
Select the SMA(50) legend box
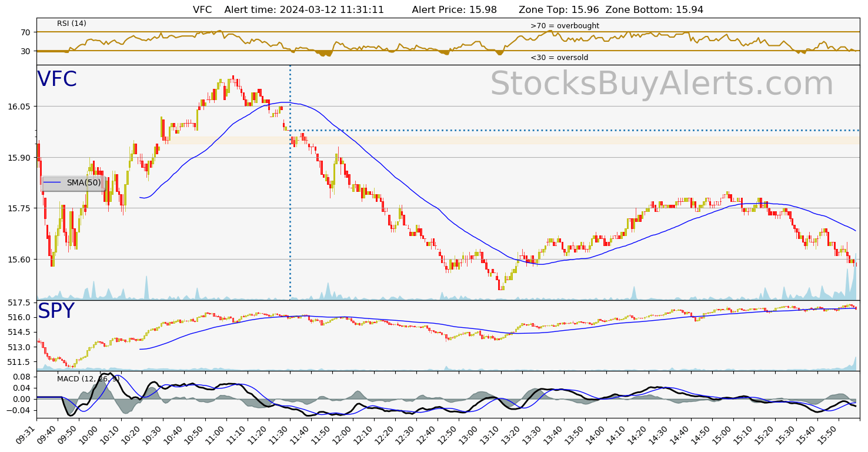[73, 183]
